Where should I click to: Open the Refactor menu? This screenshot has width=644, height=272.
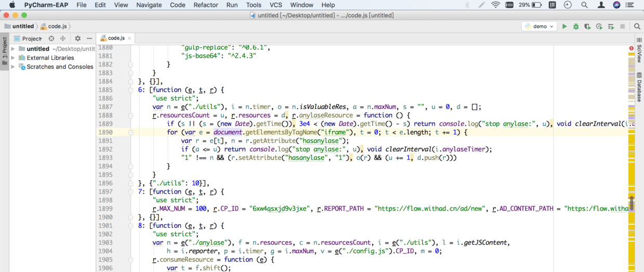(x=206, y=5)
